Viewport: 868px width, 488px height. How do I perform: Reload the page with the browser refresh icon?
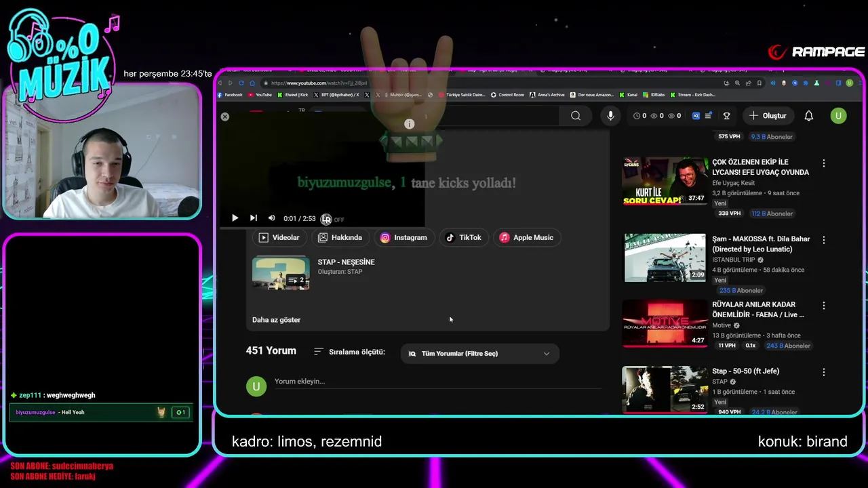coord(241,83)
